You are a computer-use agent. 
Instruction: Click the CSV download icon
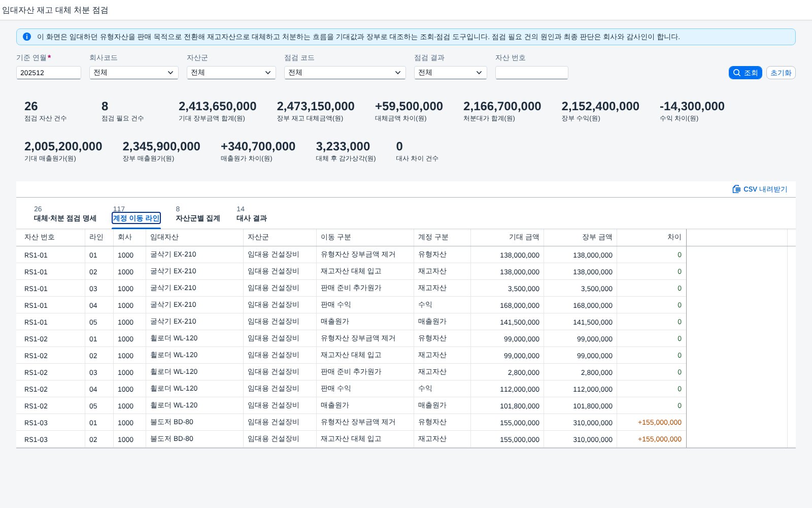point(736,189)
